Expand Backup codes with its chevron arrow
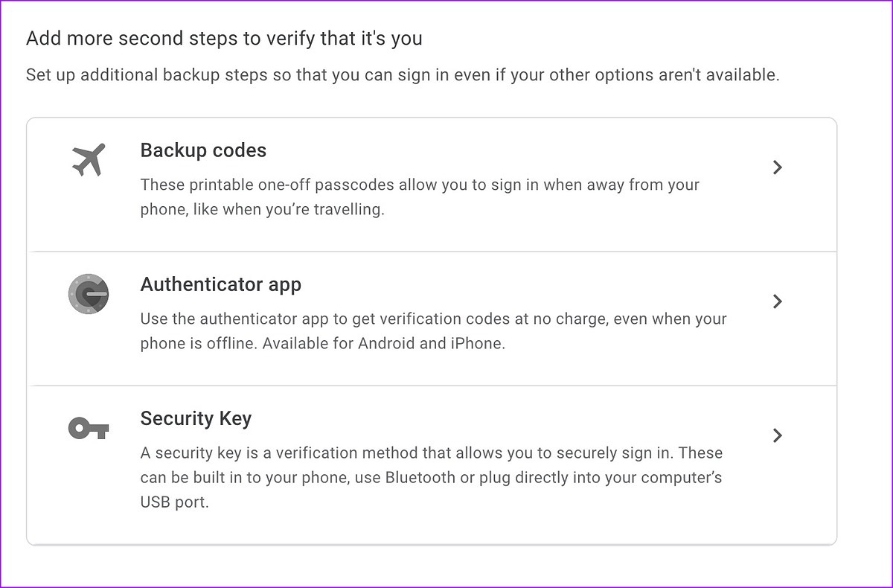The height and width of the screenshot is (588, 893). [777, 167]
